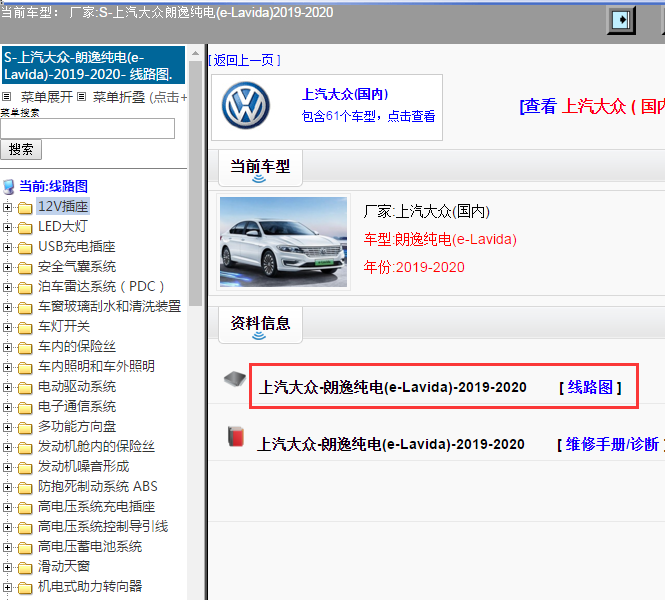Click folder icon of 防抱死制动系统 ABS
The width and height of the screenshot is (665, 600).
tap(25, 488)
